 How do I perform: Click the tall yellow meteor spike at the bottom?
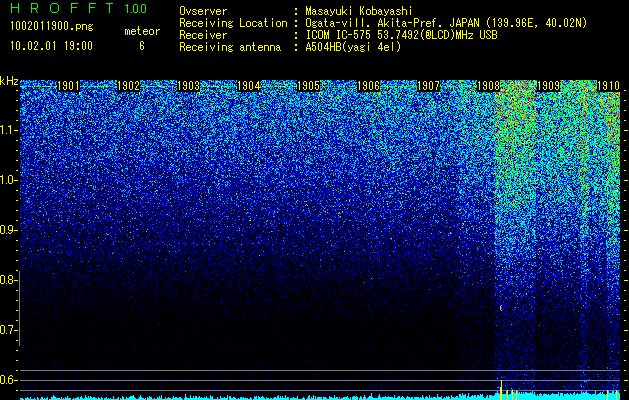(501, 389)
